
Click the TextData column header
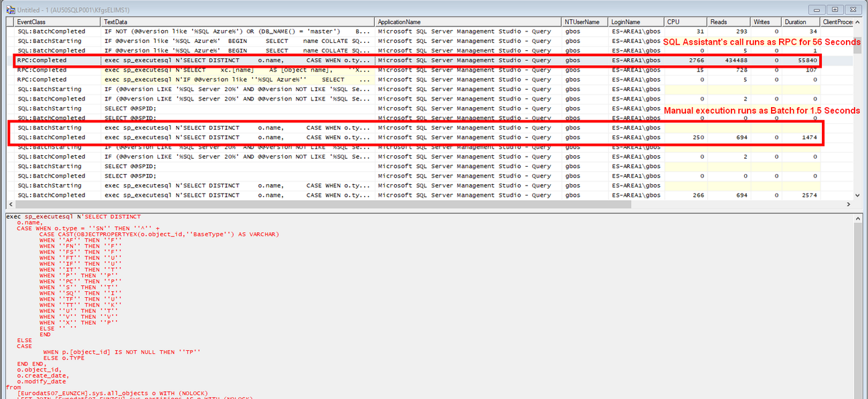(238, 22)
